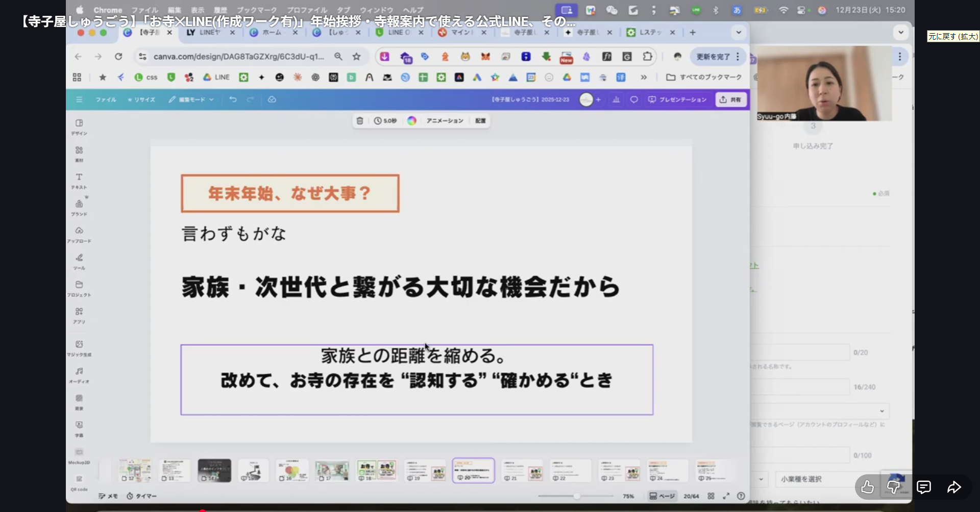Expand the 編集モード dropdown

coord(192,99)
